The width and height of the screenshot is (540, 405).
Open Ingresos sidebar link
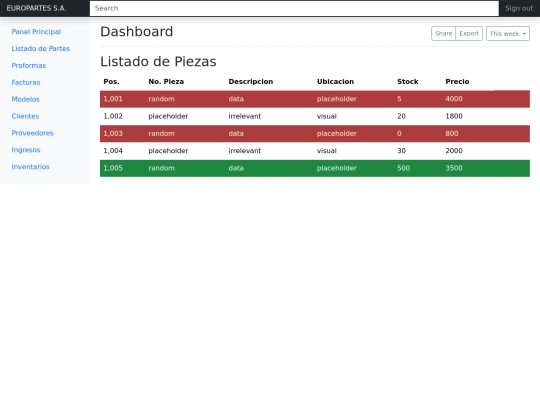tap(26, 150)
